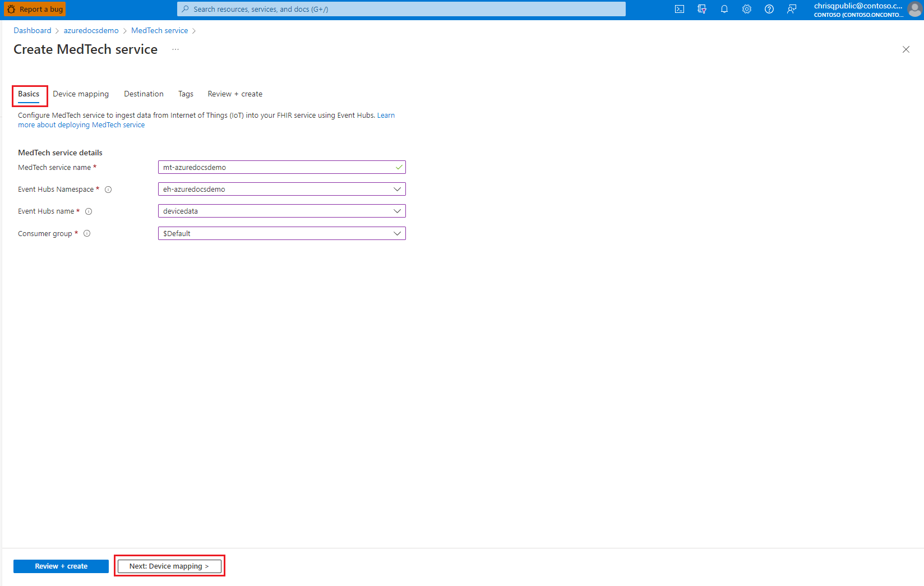Image resolution: width=924 pixels, height=586 pixels.
Task: View Event Hubs name info tooltip
Action: tap(89, 211)
